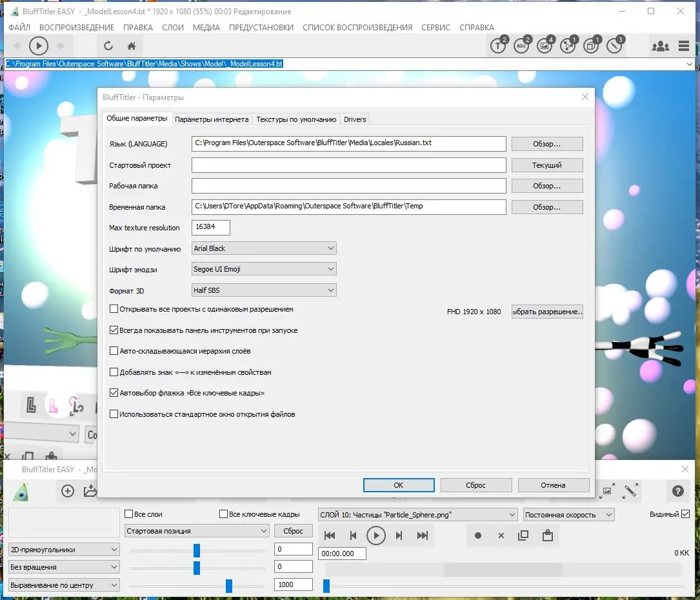Uncheck «Всегда показывать панель инструментов при запуске»
Viewport: 700px width, 600px height.
(114, 330)
